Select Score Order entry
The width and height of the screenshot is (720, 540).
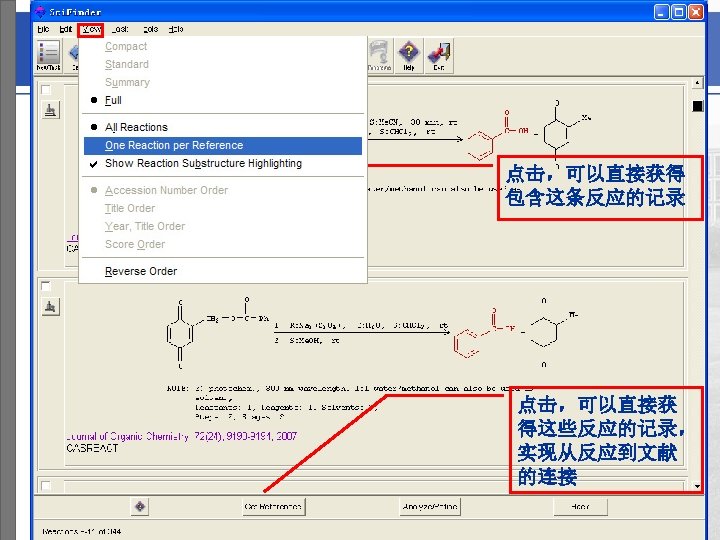pos(223,244)
